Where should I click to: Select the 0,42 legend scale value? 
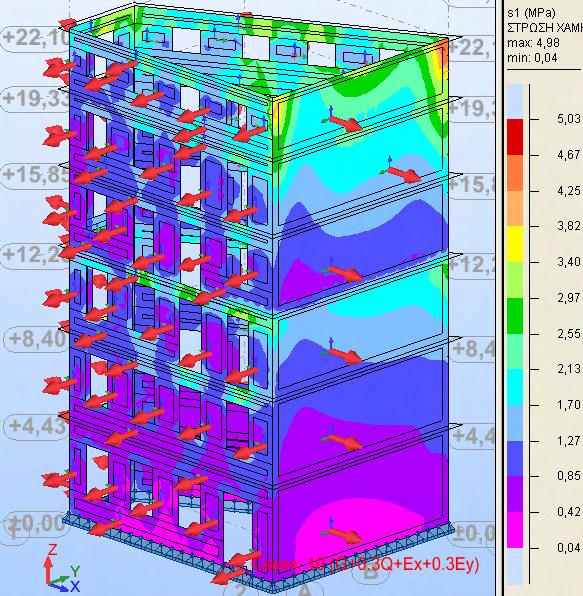pyautogui.click(x=568, y=512)
